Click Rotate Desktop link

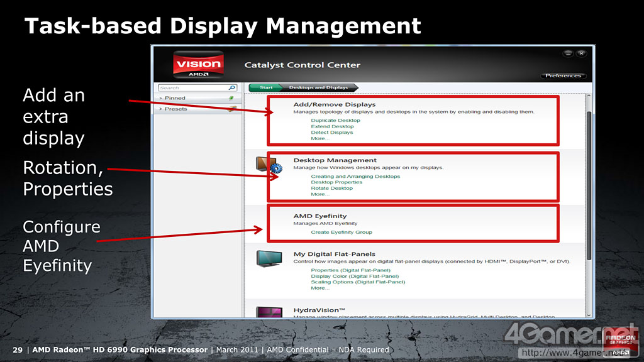point(332,189)
